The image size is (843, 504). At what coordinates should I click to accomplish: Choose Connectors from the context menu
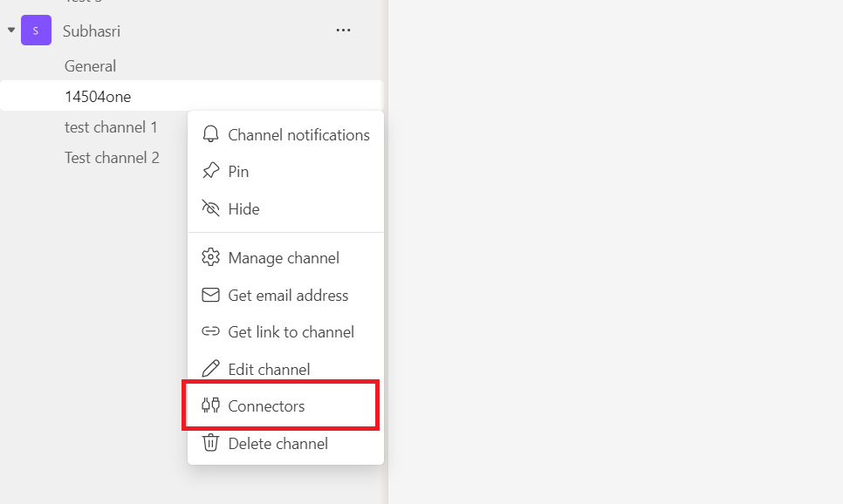point(266,405)
